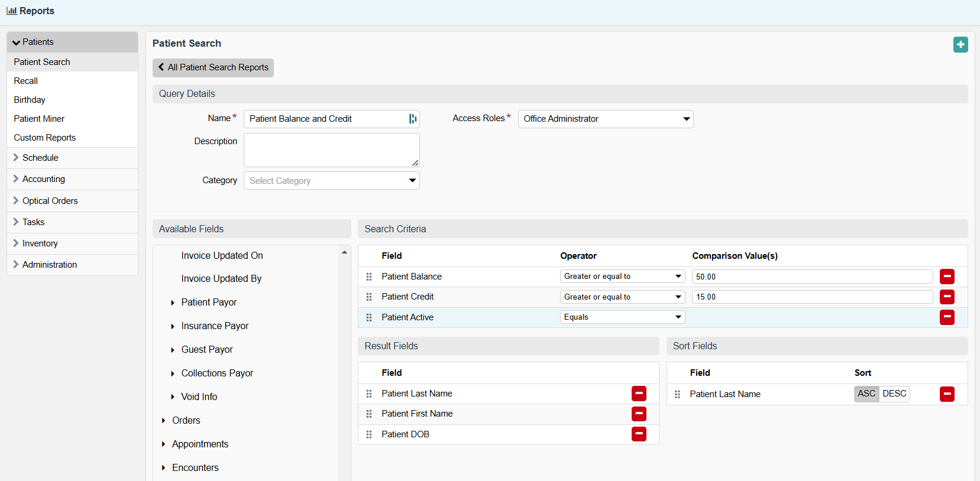Delete the Patient Active criteria row
980x481 pixels.
coord(947,317)
